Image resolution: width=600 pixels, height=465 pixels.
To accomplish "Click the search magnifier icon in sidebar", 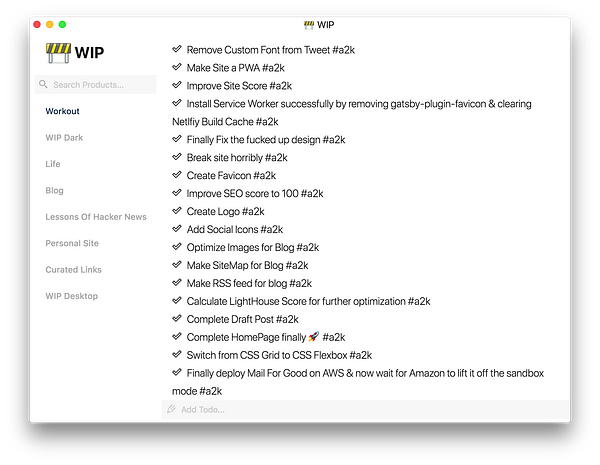I will pyautogui.click(x=44, y=85).
